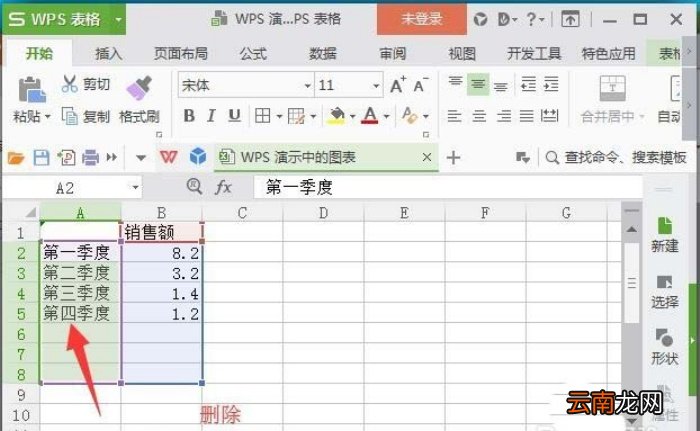Select cell B1 containing 销售额
This screenshot has height=431, width=700.
[162, 232]
